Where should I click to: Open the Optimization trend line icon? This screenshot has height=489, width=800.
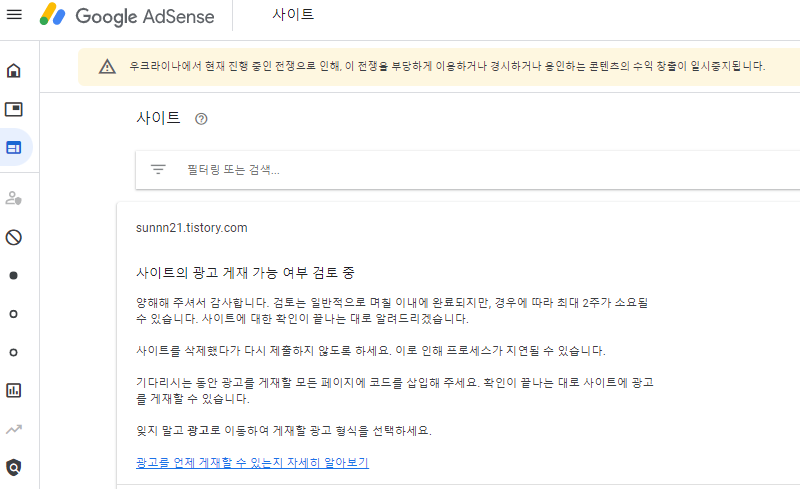tap(14, 429)
